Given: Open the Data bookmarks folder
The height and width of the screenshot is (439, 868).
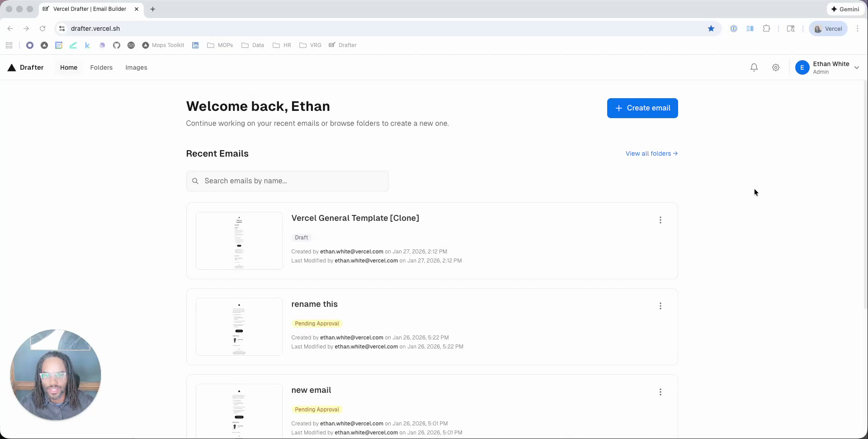Looking at the screenshot, I should (253, 45).
